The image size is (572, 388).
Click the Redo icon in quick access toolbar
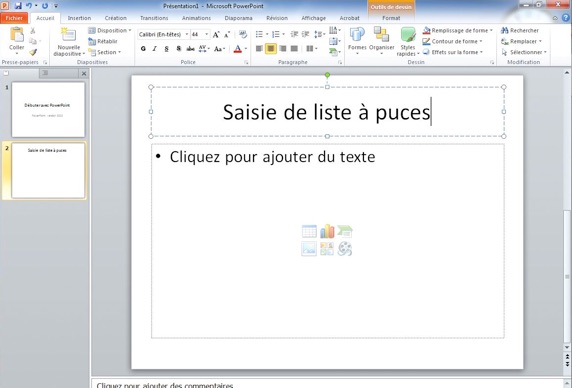point(45,6)
